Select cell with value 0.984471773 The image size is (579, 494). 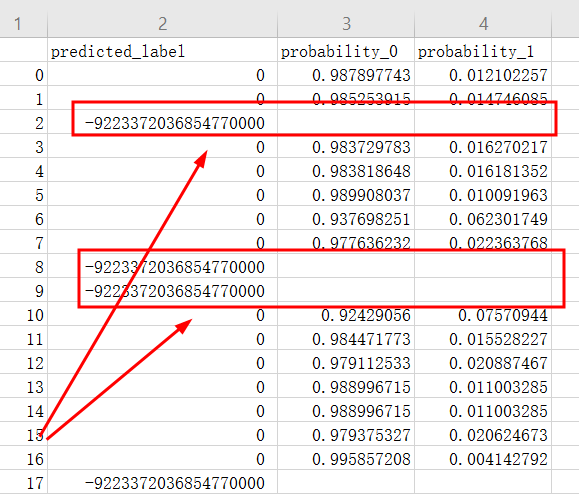346,339
